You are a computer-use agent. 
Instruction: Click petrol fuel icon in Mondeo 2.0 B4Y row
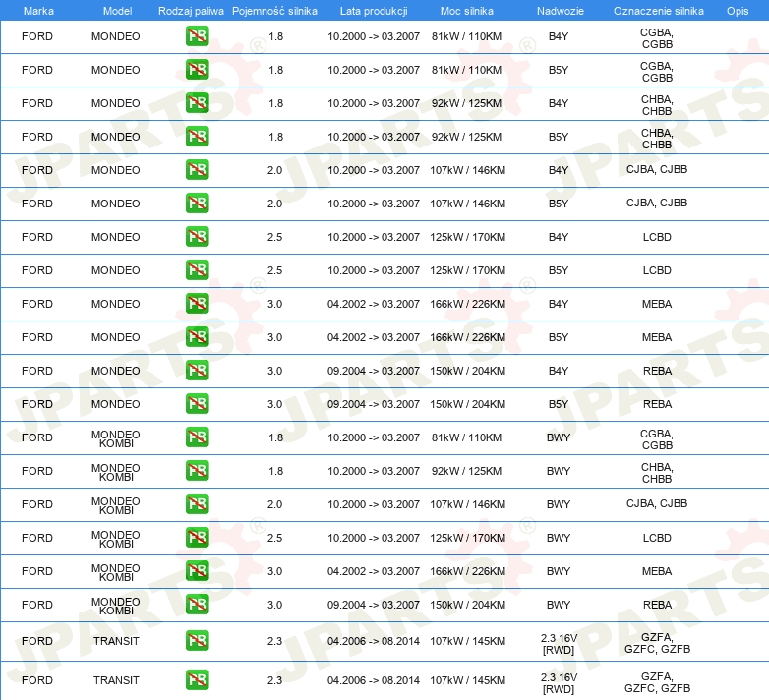pos(197,170)
